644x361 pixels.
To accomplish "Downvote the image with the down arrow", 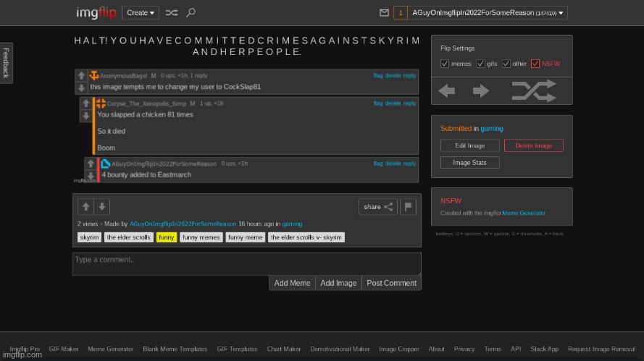I will click(102, 207).
